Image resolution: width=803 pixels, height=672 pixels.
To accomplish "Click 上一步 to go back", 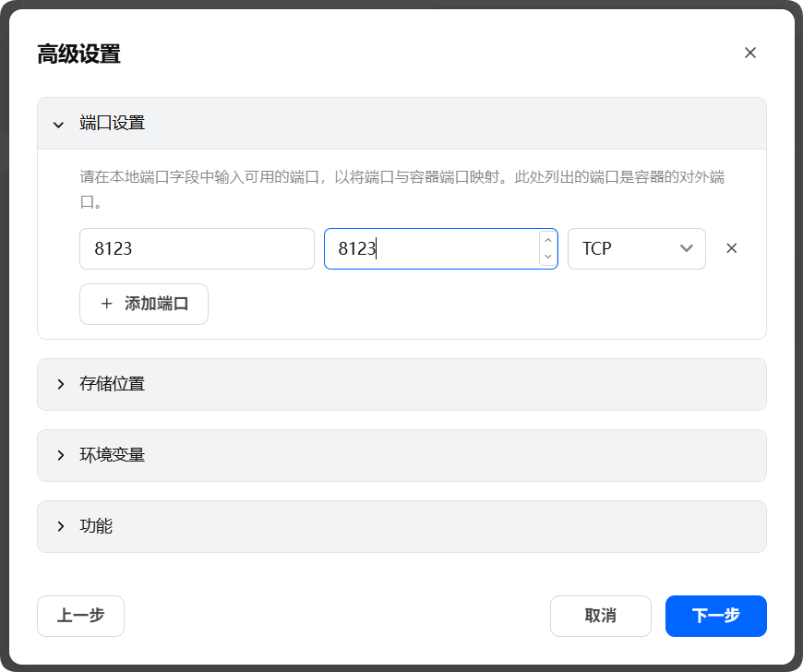I will pos(80,616).
